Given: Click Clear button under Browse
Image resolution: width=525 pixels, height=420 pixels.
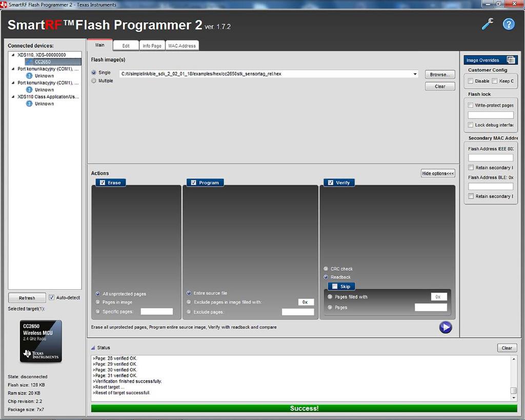Looking at the screenshot, I should click(x=440, y=87).
